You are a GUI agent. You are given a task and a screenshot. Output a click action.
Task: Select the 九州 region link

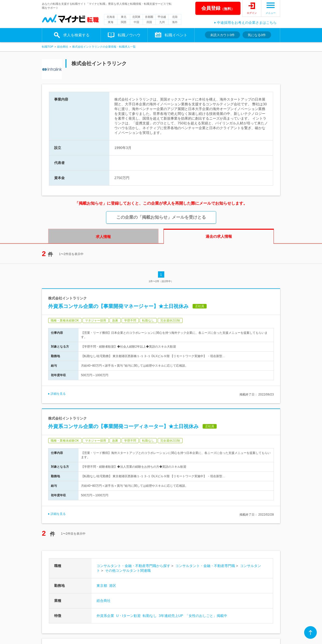162,22
